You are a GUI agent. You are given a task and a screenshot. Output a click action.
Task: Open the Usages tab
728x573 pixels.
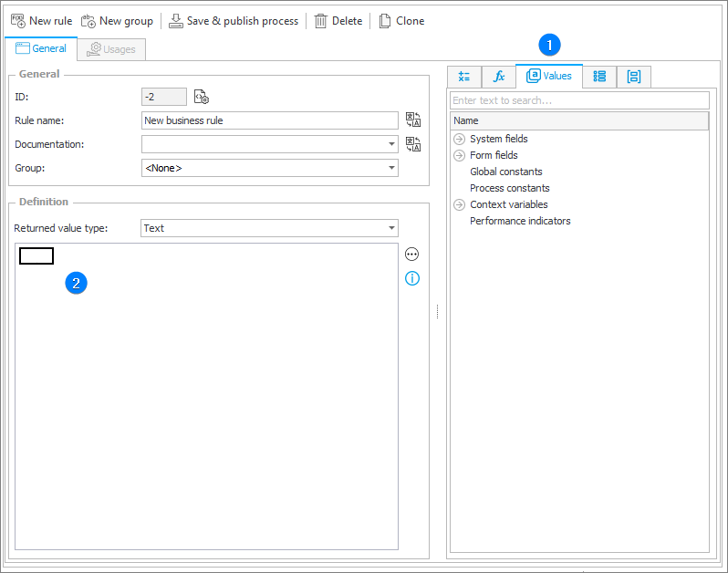tap(111, 49)
